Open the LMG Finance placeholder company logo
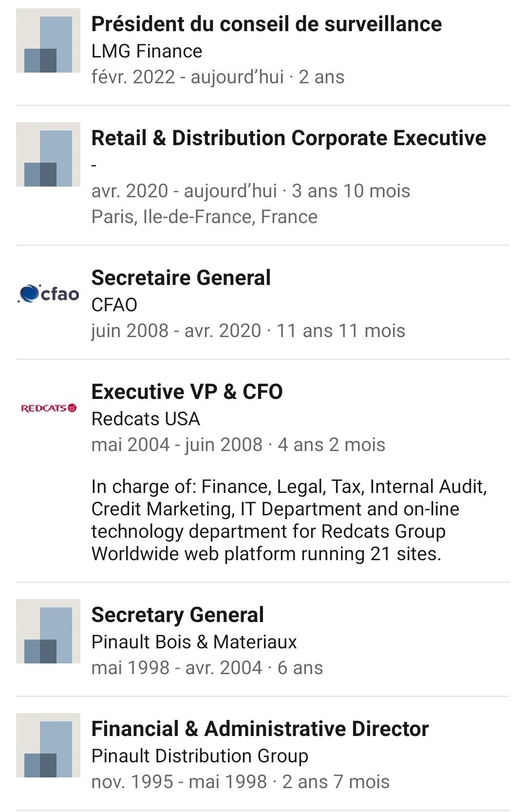Viewport: 526px width, 812px height. click(x=48, y=40)
